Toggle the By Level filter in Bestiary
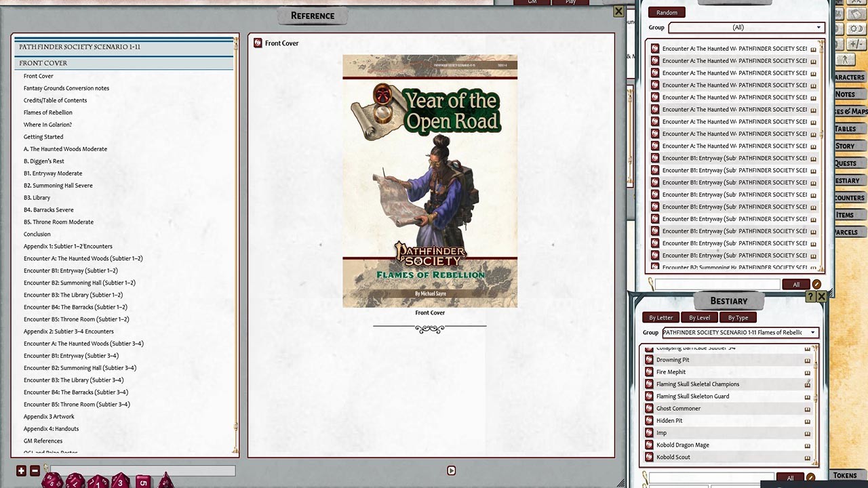Viewport: 868px width, 488px height. click(x=699, y=317)
